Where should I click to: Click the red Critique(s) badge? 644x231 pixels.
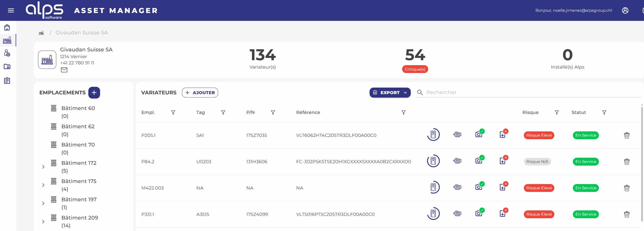(415, 69)
